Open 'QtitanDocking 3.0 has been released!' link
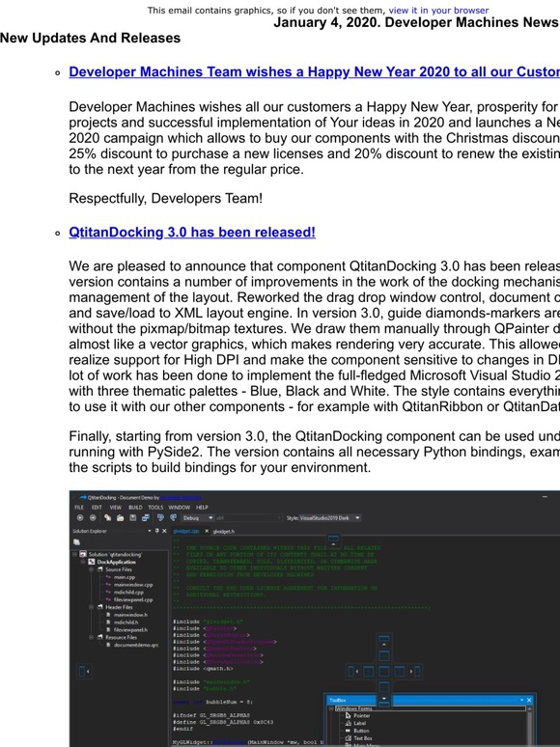 (192, 232)
